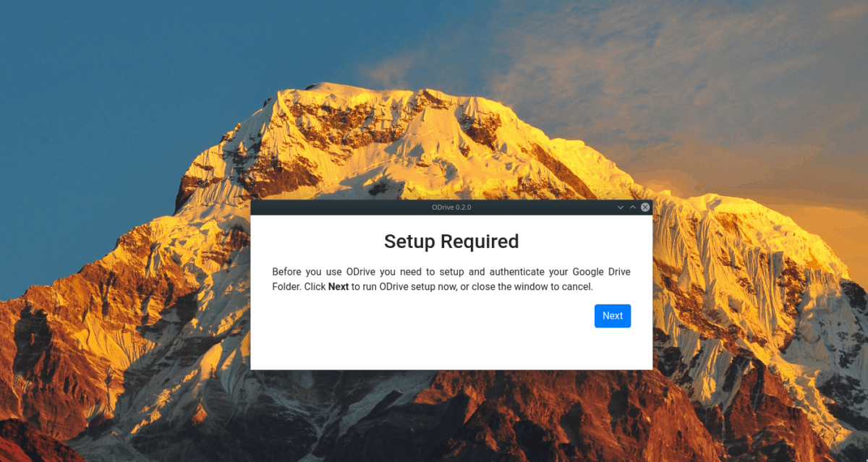
Task: Minimize ODrive using the down chevron icon
Action: point(620,207)
